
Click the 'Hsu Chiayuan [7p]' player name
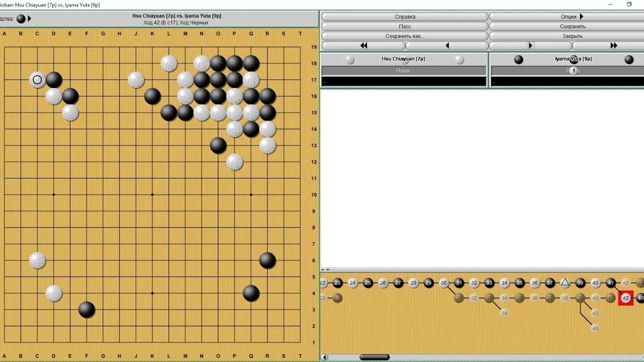coord(404,59)
